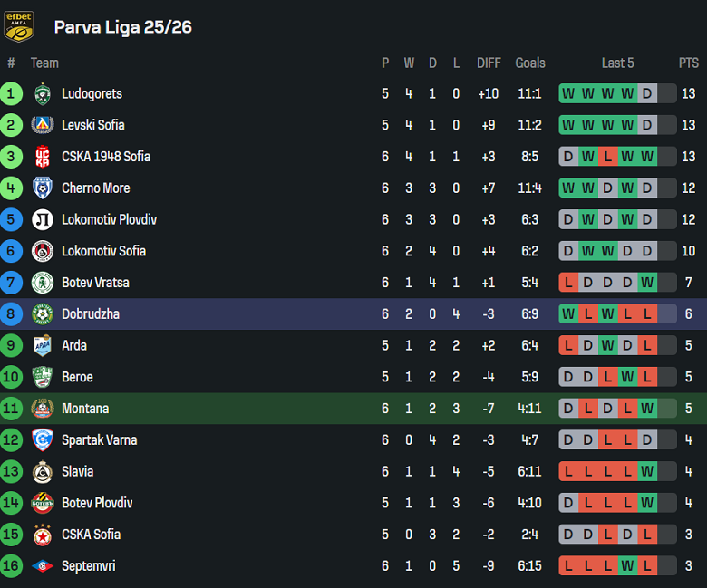
Task: Click the Spartak Varna club crest
Action: click(42, 440)
